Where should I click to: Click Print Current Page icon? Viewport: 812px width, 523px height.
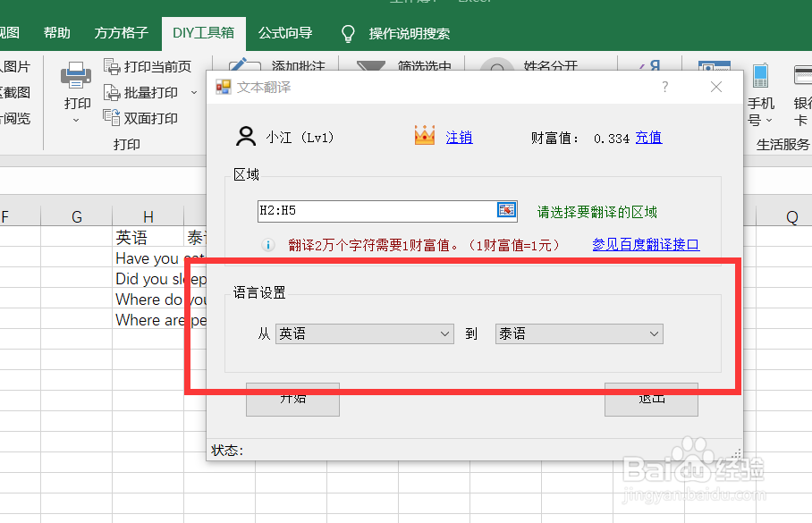tap(112, 66)
